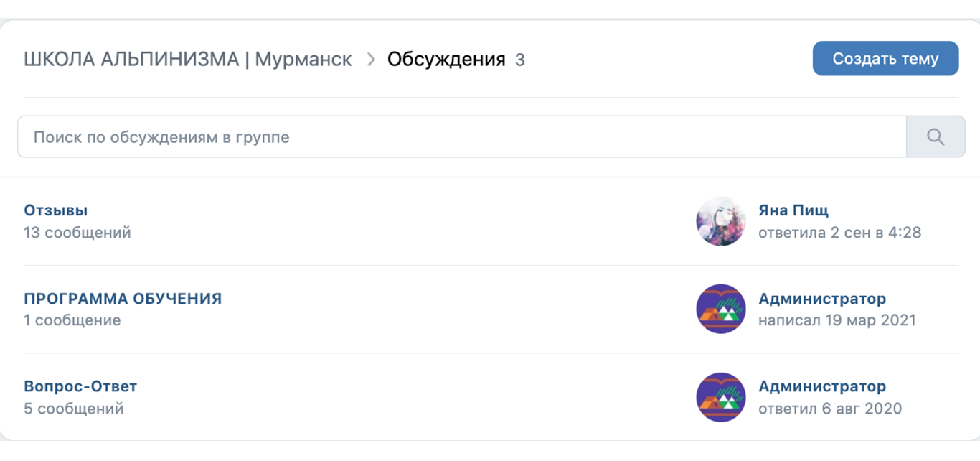Jump to the post written 19 мар 2021
Image resolution: width=980 pixels, height=461 pixels.
[x=837, y=320]
